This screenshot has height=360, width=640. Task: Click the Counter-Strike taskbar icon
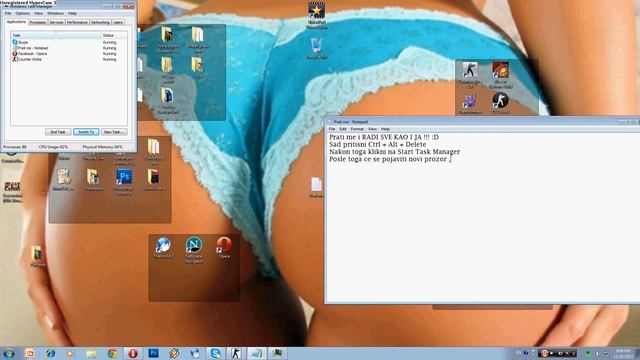pyautogui.click(x=236, y=353)
